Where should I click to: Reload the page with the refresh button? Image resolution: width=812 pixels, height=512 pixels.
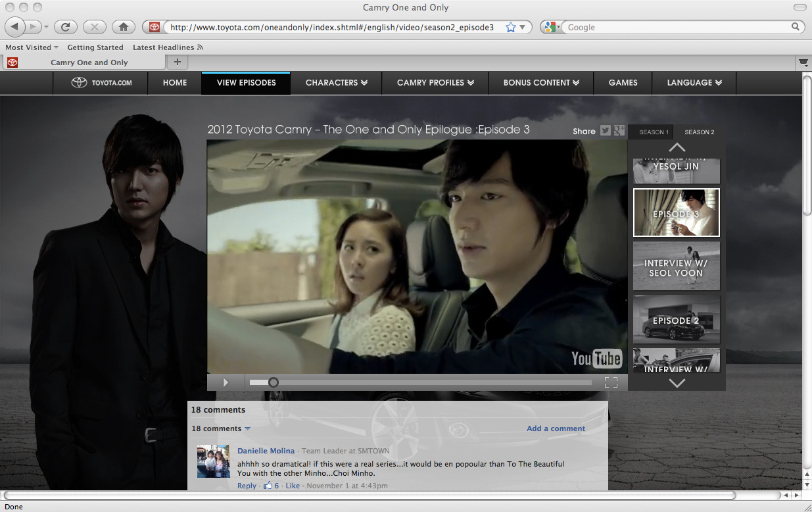click(66, 27)
